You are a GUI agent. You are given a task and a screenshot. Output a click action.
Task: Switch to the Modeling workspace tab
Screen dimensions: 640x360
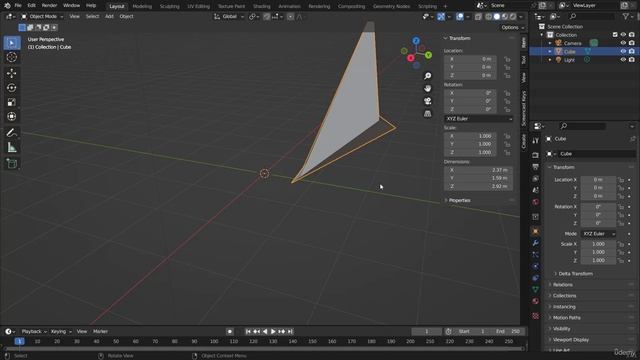pos(142,6)
